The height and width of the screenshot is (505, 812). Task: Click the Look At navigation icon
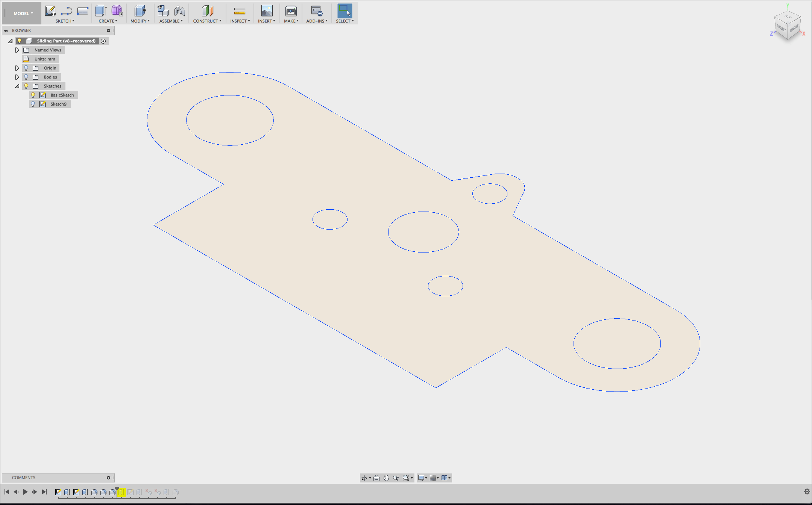[x=376, y=478]
